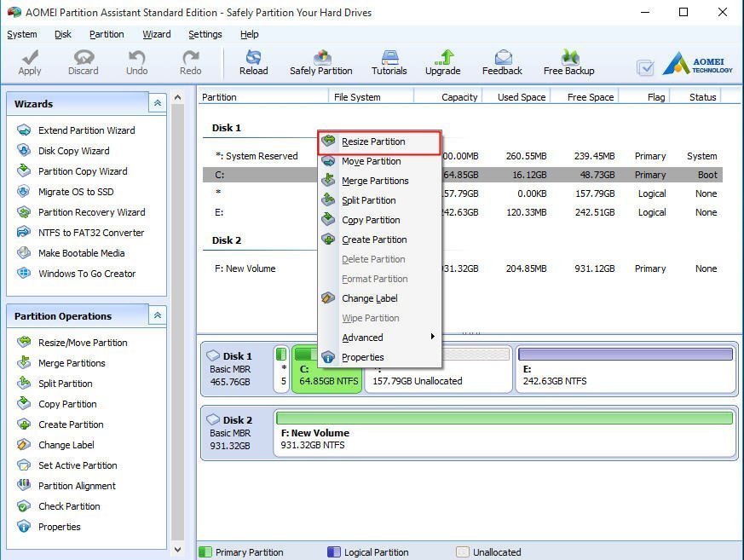Choose Copy Partition in context menu

point(379,220)
